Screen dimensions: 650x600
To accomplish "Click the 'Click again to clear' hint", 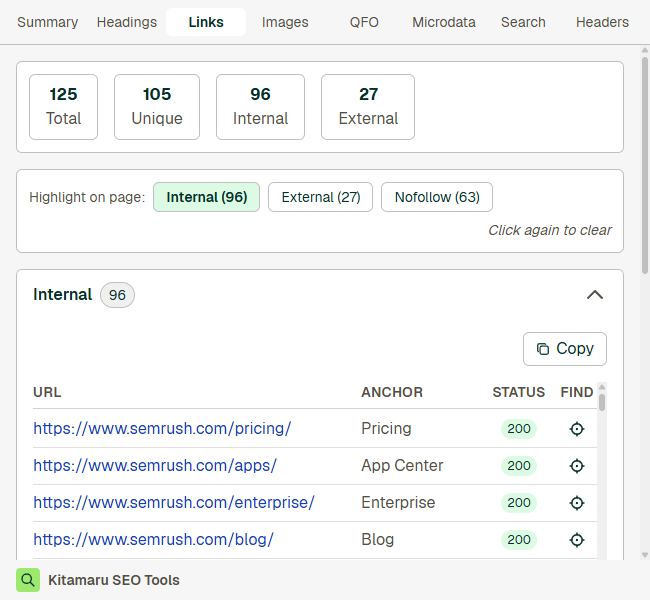I will point(550,230).
